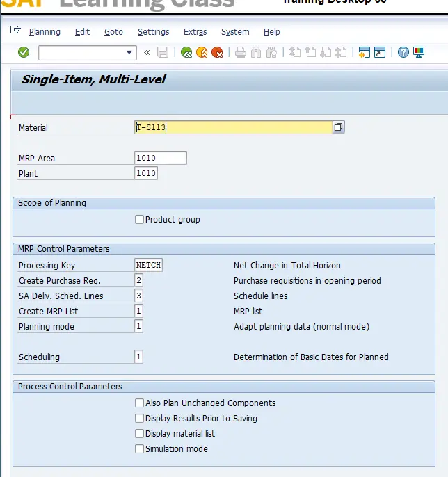The image size is (448, 477).
Task: Open the Extras menu
Action: point(195,32)
